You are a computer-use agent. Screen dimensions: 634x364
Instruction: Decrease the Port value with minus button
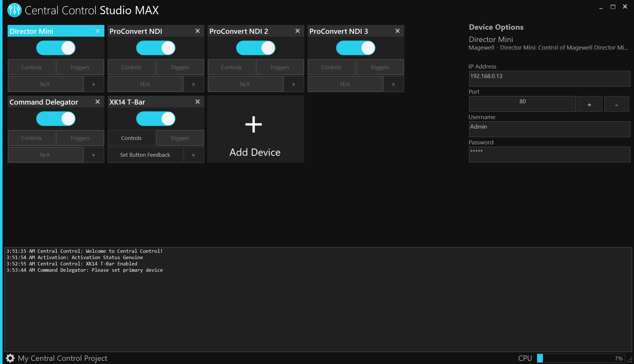616,104
